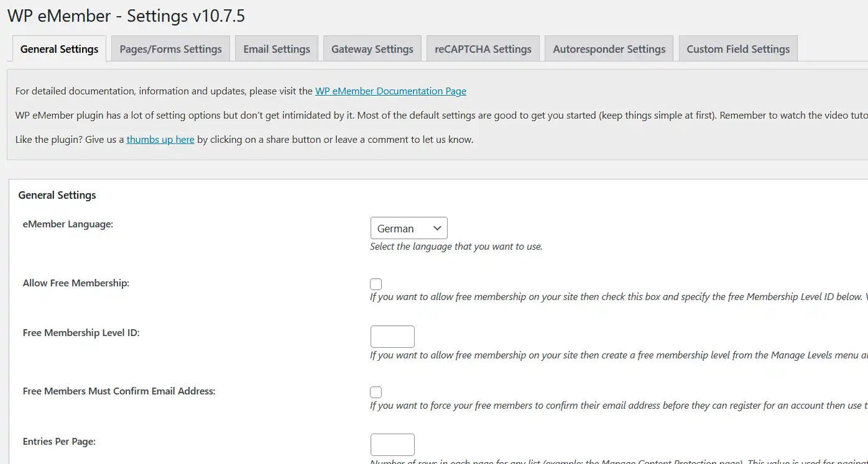Open the Email Settings tab
This screenshot has width=868, height=464.
pos(277,49)
